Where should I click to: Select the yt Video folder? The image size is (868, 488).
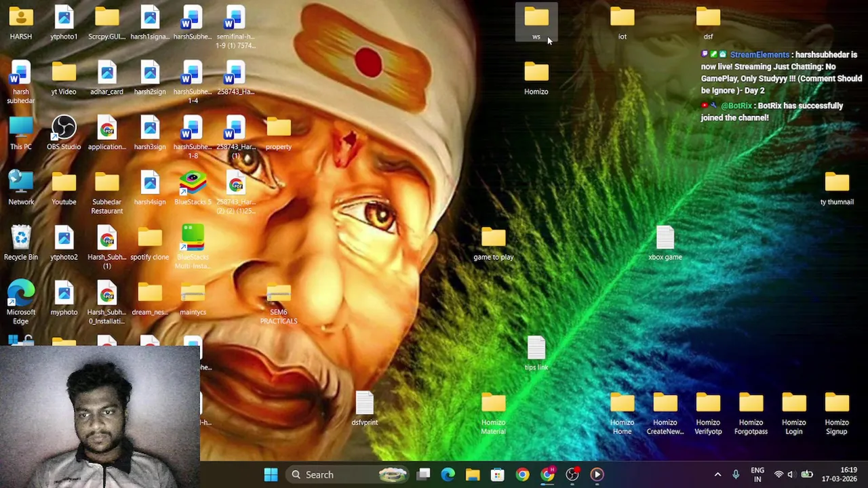(x=64, y=78)
